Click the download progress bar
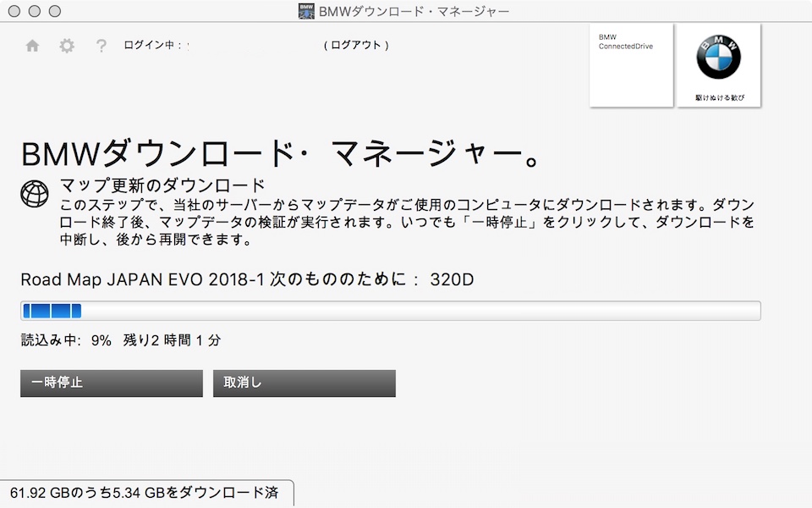Screen dimensions: 812x508 coord(391,311)
